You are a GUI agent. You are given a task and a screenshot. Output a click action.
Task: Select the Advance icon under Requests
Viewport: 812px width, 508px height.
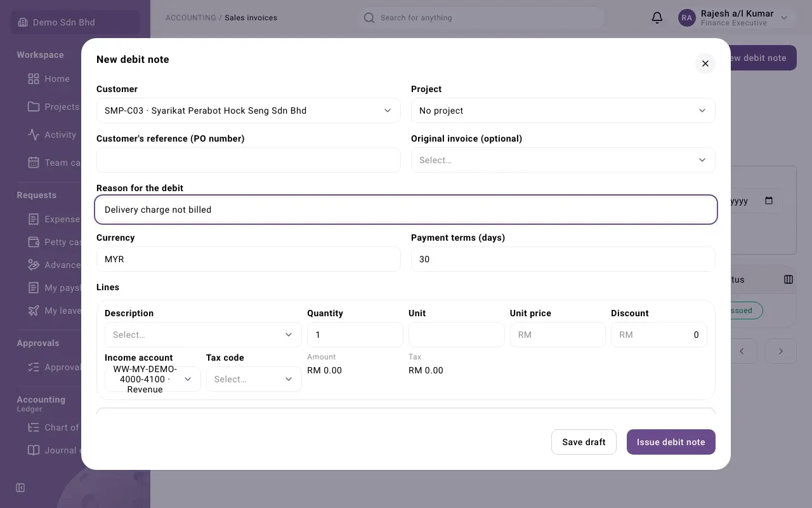coord(34,265)
